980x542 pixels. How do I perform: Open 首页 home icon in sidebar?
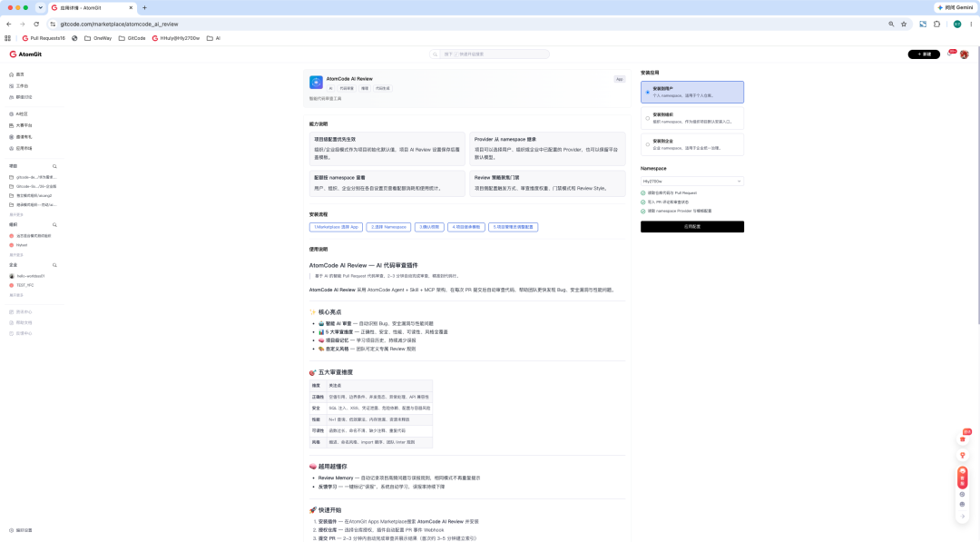[11, 74]
